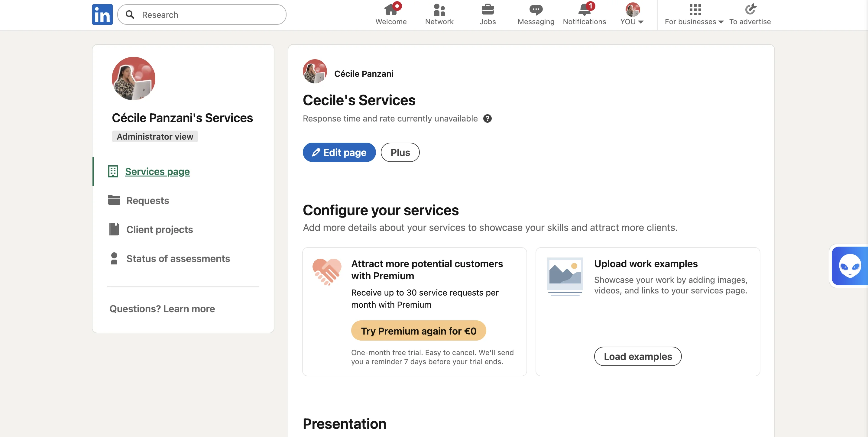This screenshot has width=868, height=437.
Task: Open the alien assistant widget
Action: [x=849, y=266]
